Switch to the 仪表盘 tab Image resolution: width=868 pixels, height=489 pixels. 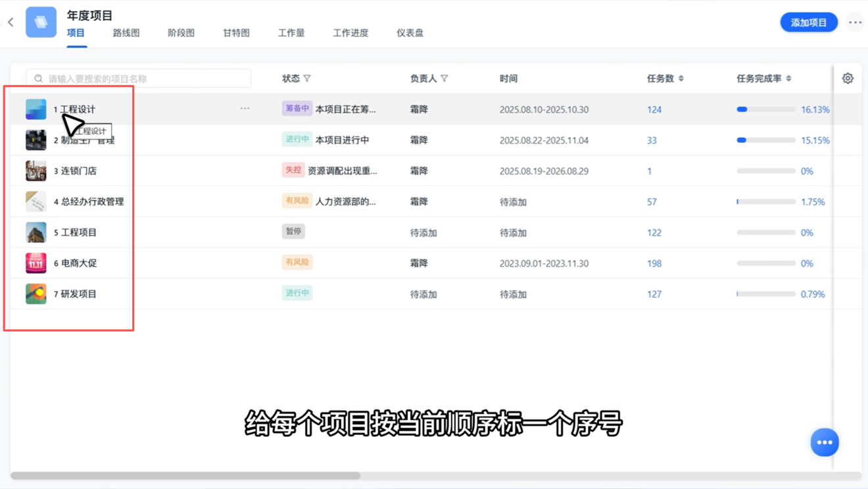click(x=410, y=33)
